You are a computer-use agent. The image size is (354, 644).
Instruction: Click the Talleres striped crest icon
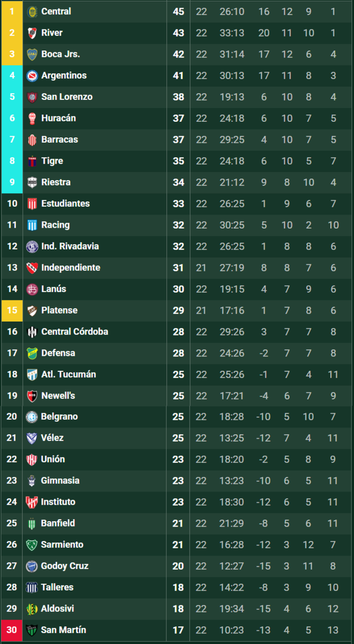(32, 587)
